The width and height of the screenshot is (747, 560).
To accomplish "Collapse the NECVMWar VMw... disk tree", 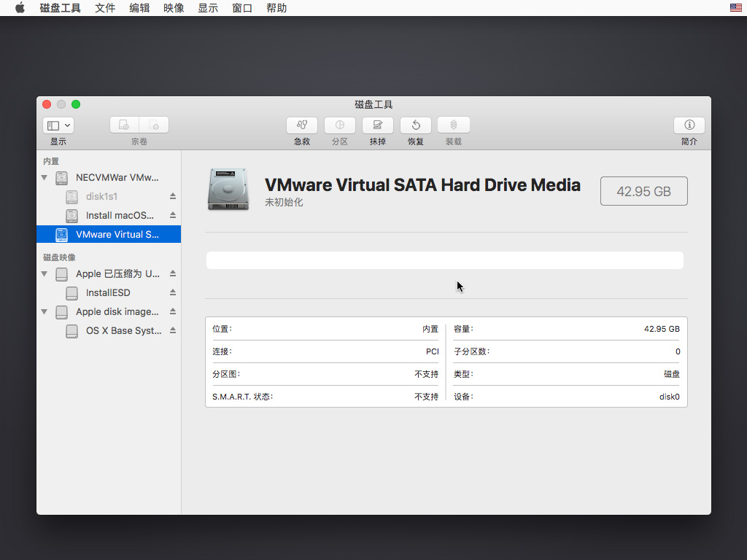I will (44, 178).
